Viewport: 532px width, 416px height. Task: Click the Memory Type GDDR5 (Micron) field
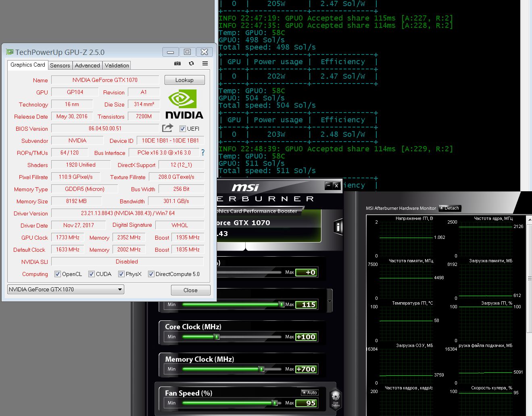pos(85,189)
